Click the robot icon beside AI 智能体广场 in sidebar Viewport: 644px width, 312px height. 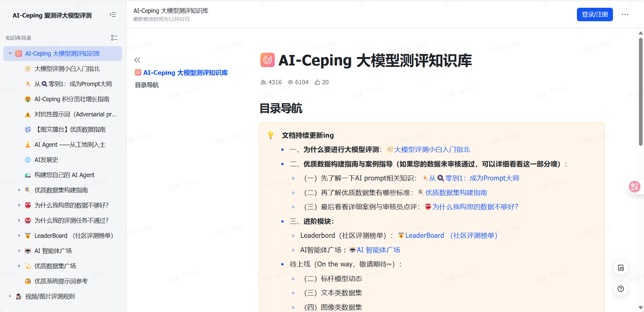tap(28, 251)
